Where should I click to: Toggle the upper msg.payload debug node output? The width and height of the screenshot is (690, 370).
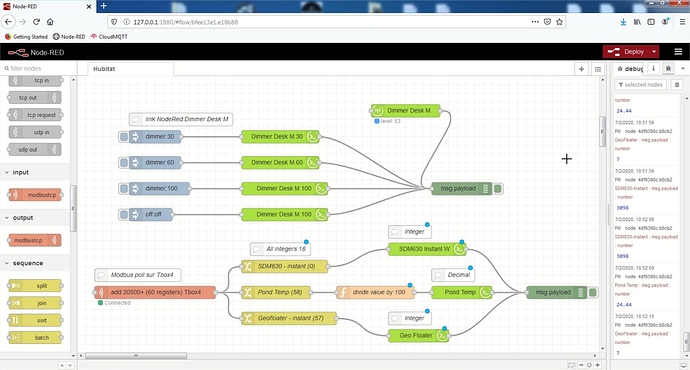[x=498, y=189]
